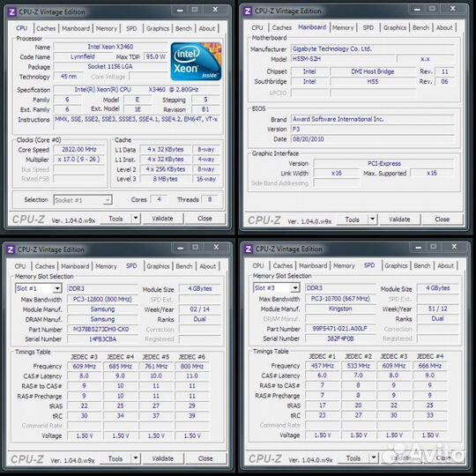Click the Tools button in the Xeon CPU window
The width and height of the screenshot is (476, 476).
pos(116,219)
